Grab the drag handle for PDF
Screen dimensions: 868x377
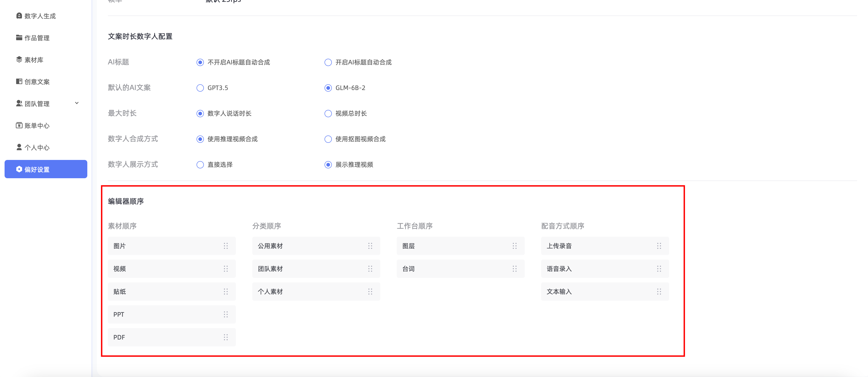226,337
